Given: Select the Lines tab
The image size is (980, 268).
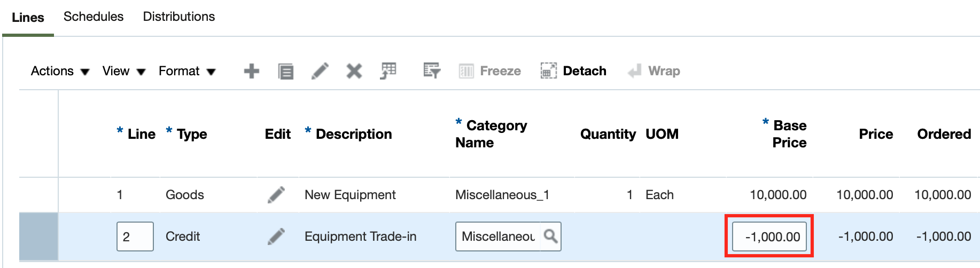Looking at the screenshot, I should tap(28, 18).
